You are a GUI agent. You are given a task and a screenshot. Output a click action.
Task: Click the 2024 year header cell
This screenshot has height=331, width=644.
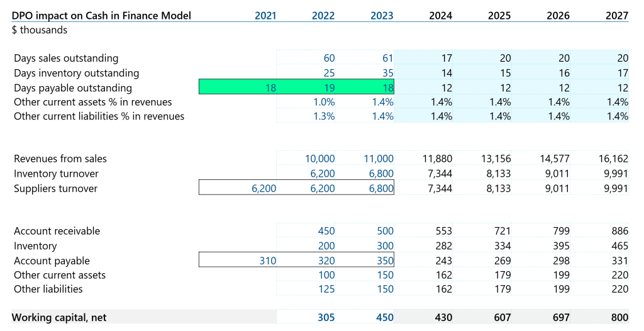[440, 16]
